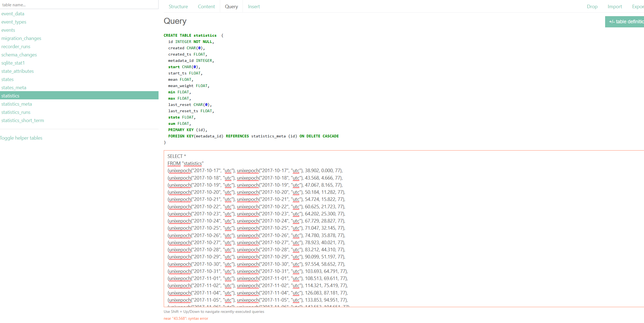The image size is (644, 323).
Task: Toggle the table definition button
Action: click(626, 22)
